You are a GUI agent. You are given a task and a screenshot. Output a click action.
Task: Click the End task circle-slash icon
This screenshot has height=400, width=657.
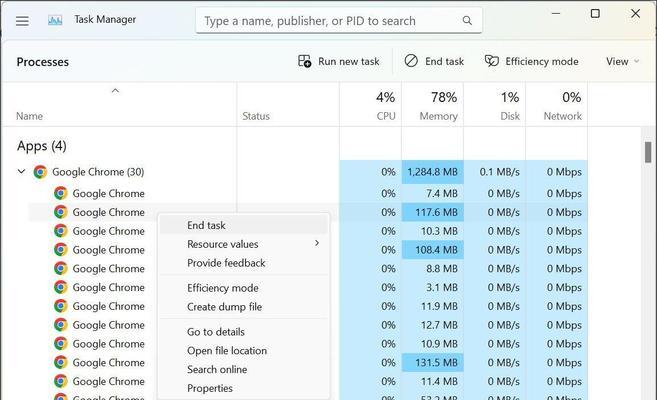pyautogui.click(x=411, y=61)
